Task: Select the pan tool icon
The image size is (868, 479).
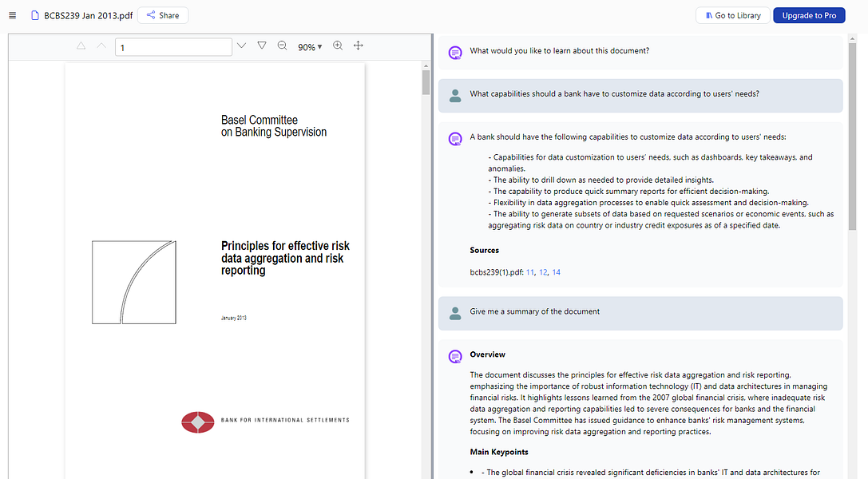Action: [358, 46]
